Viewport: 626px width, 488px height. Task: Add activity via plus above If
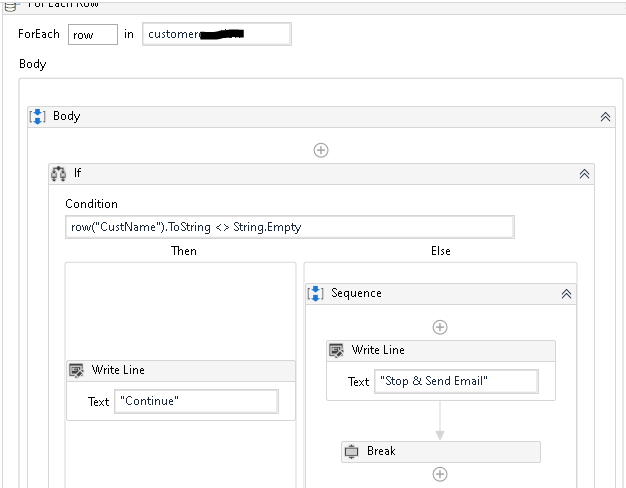click(321, 150)
